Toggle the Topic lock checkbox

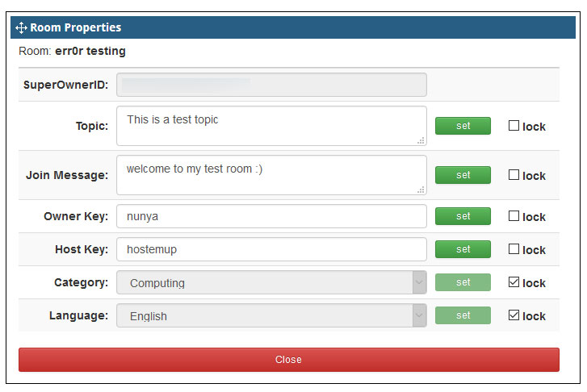point(514,125)
